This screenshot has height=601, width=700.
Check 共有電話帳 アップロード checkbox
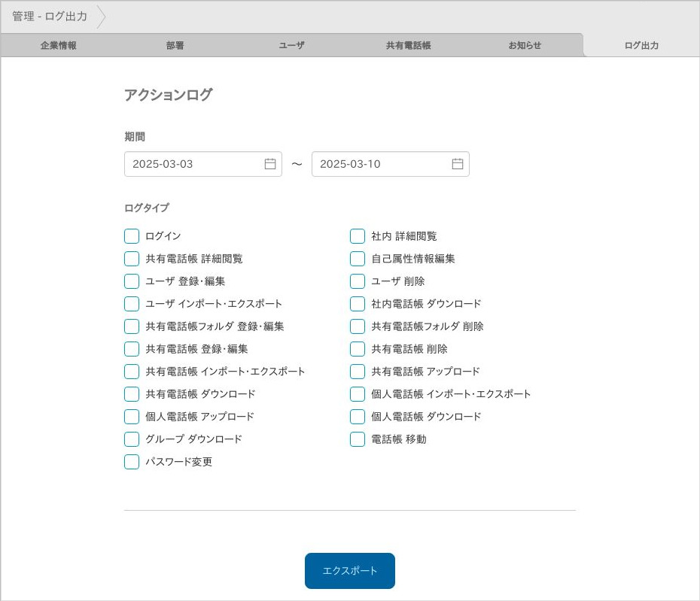click(x=358, y=372)
